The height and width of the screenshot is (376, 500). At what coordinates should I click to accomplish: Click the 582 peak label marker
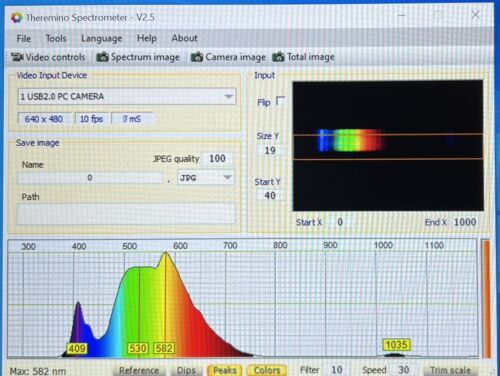point(164,348)
